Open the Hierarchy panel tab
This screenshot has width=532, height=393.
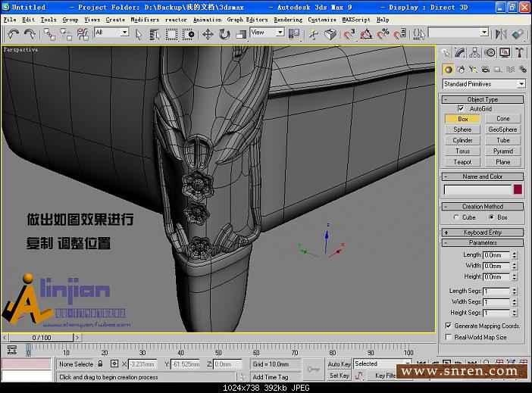(474, 52)
